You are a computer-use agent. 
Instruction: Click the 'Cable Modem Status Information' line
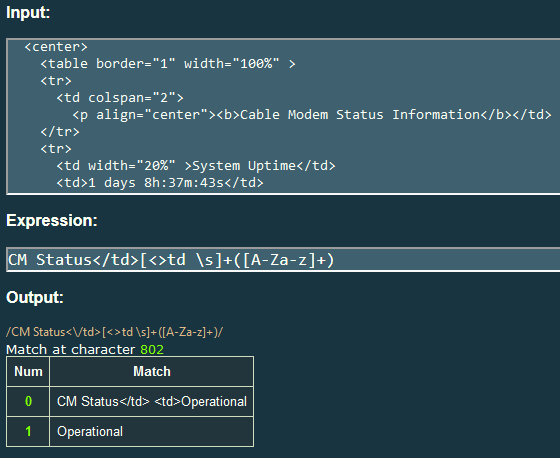pyautogui.click(x=312, y=115)
